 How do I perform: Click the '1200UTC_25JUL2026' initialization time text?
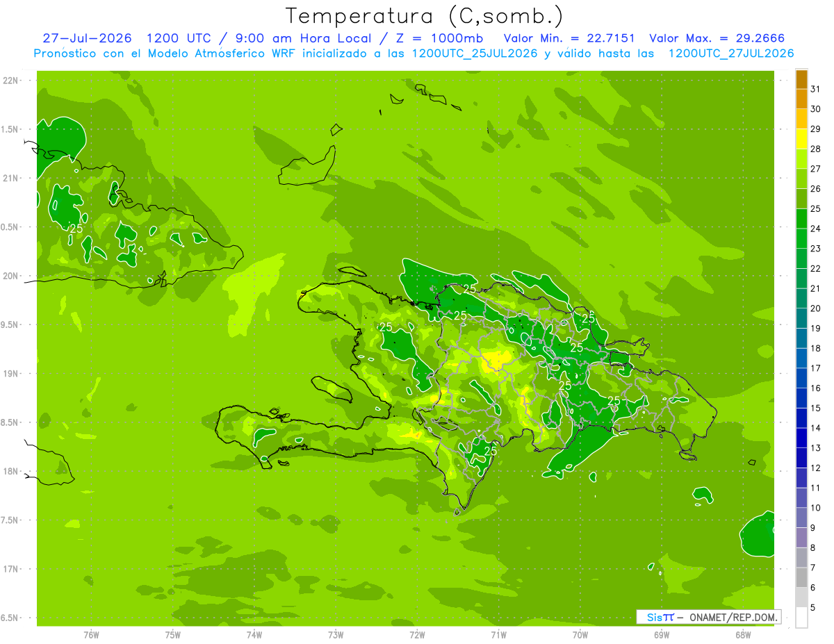click(x=475, y=53)
